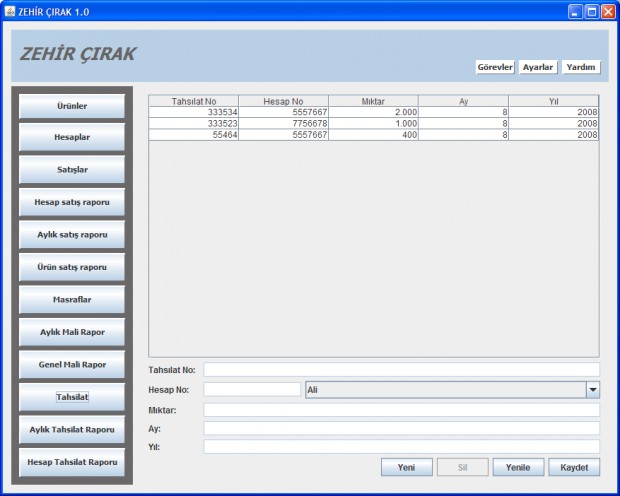Select row with Tahsilat No 333523
620x496 pixels.
(374, 123)
